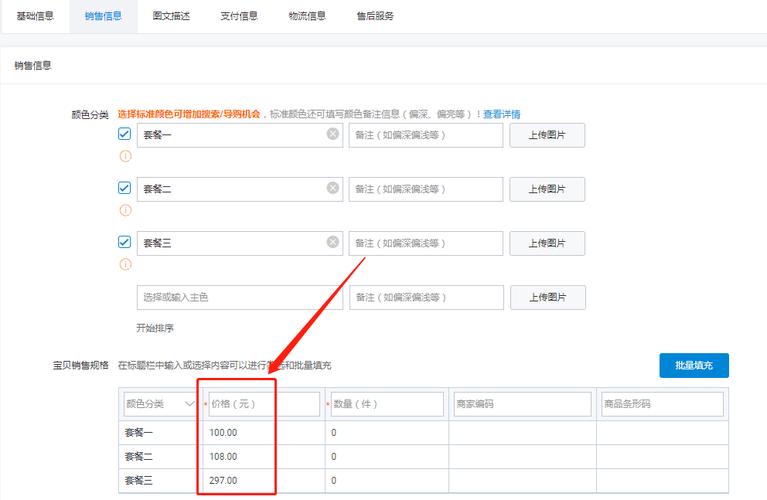The width and height of the screenshot is (767, 500).
Task: Click the 价格（元） header input
Action: click(264, 404)
